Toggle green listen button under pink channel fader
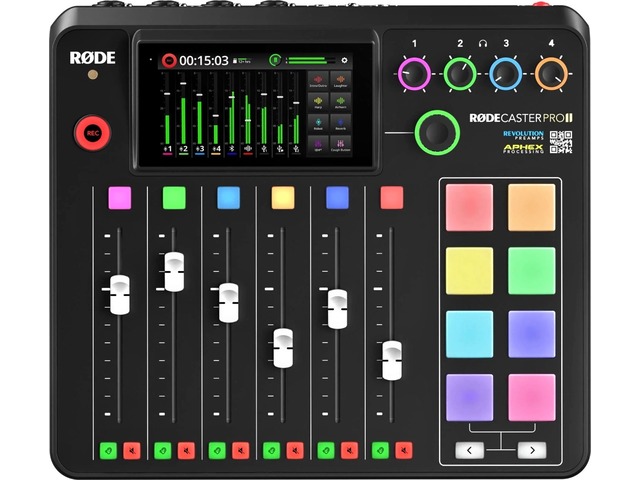Screen dimensions: 640x480 [108, 451]
